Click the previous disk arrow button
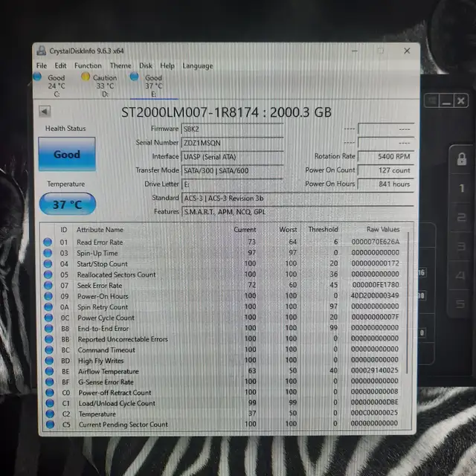 (x=45, y=112)
